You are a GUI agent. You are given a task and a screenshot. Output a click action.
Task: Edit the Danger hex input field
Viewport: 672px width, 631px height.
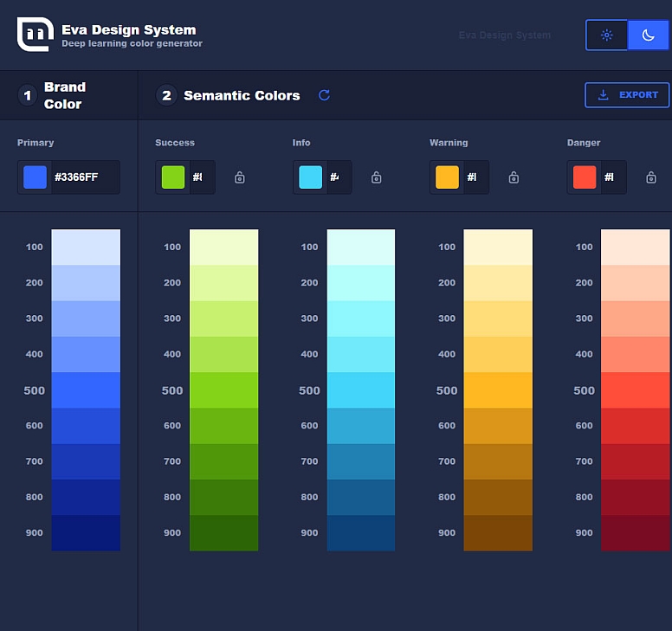click(x=614, y=177)
